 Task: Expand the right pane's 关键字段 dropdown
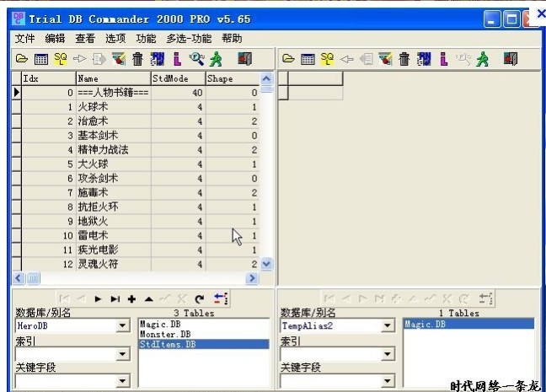(388, 381)
